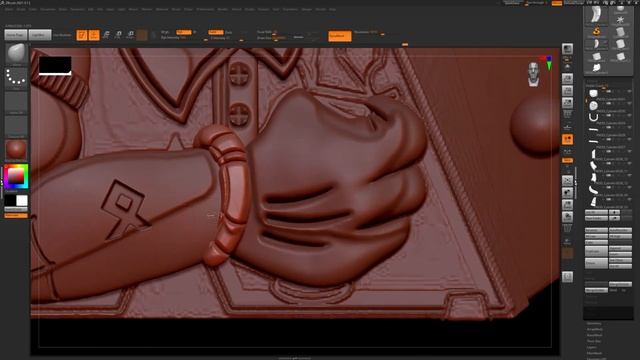Toggle the orange Alternate button under color swatches
Viewport: 640px width, 360px height.
16,215
